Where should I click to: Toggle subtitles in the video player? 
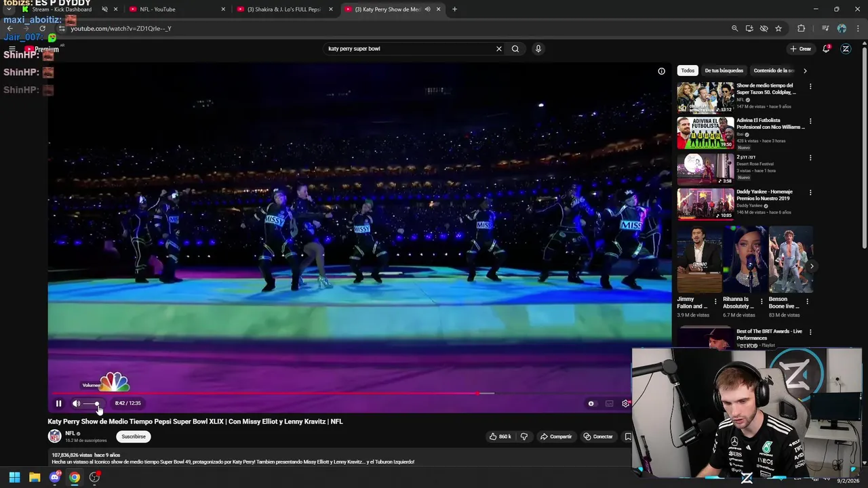click(609, 403)
